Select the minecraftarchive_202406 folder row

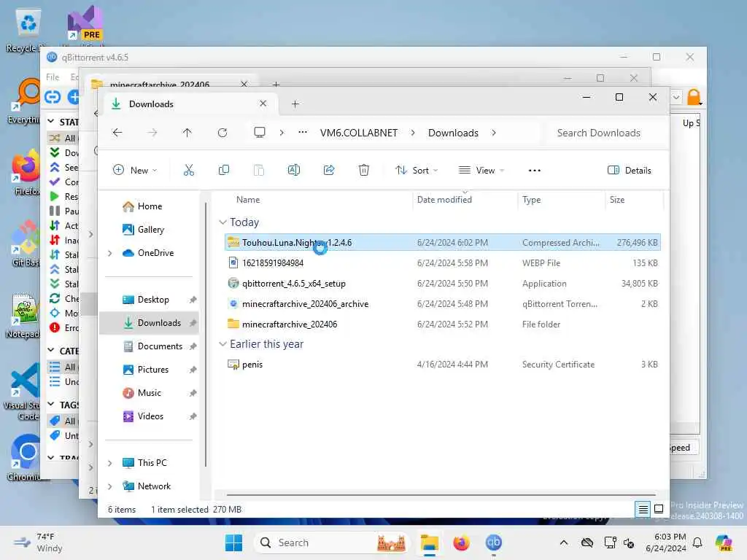click(x=443, y=324)
